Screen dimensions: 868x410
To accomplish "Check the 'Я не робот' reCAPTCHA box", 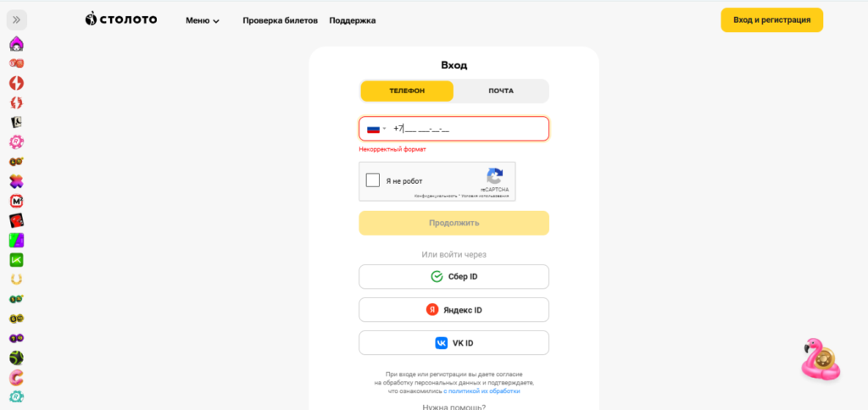I will point(373,180).
